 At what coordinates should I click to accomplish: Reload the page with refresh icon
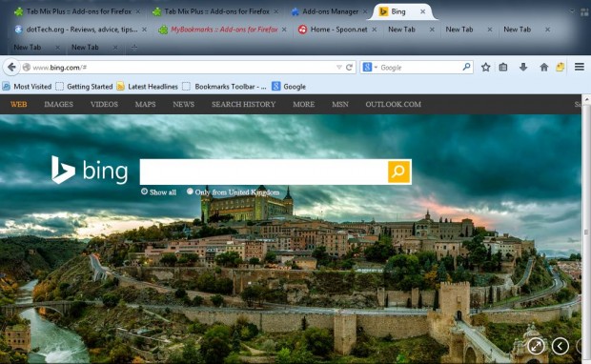(350, 68)
